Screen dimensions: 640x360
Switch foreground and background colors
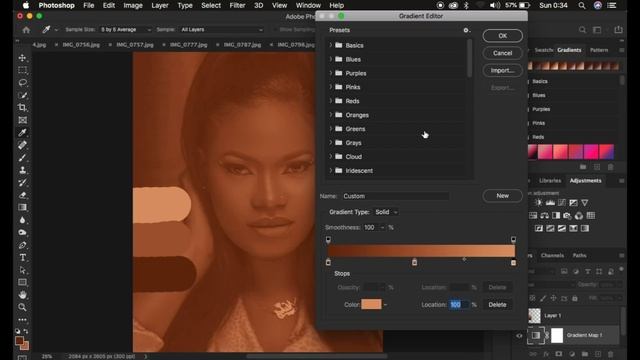pyautogui.click(x=26, y=331)
